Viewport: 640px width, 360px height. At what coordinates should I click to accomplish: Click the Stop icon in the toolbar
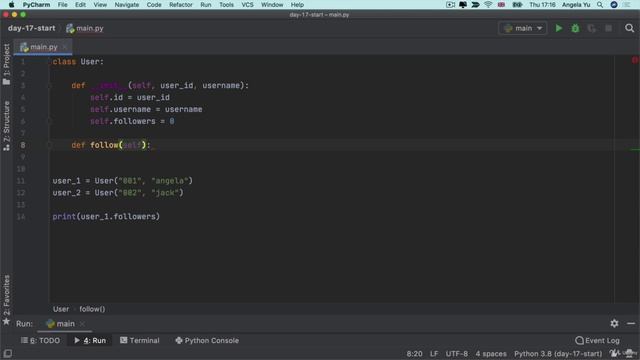tap(608, 28)
